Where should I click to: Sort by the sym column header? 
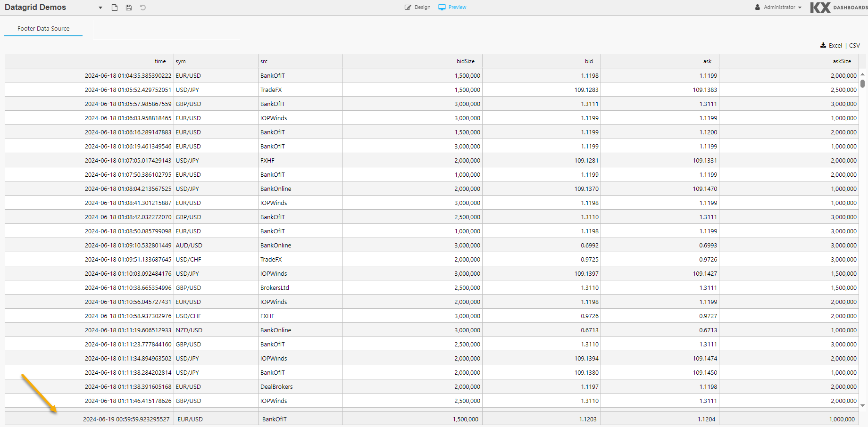coord(181,61)
